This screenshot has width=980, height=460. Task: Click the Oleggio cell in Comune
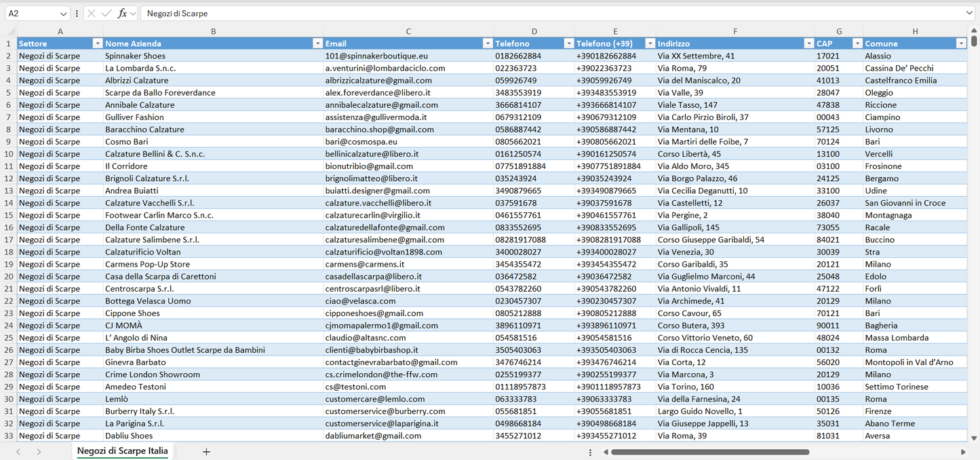(916, 92)
